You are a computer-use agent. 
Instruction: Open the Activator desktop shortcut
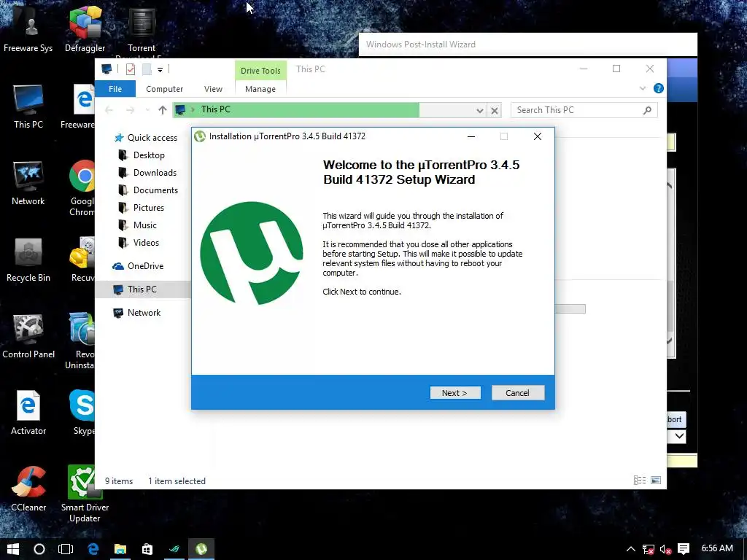point(28,413)
